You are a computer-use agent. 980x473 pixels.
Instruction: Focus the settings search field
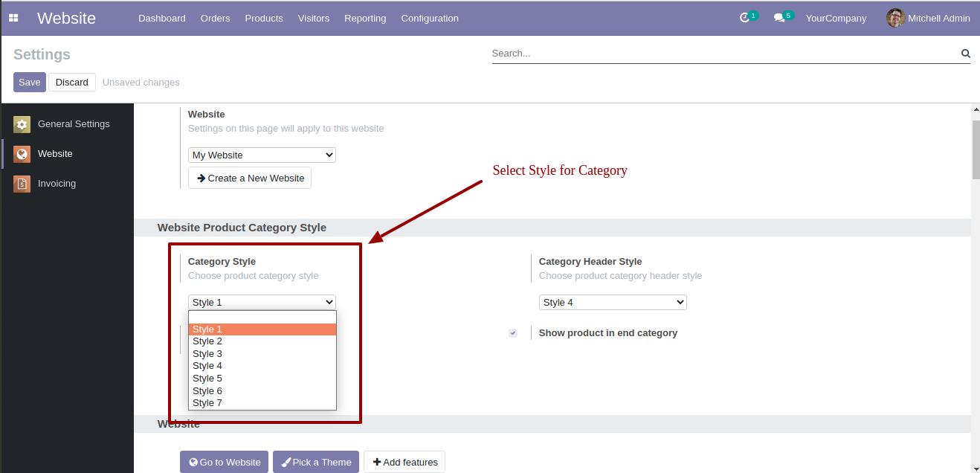(x=725, y=54)
